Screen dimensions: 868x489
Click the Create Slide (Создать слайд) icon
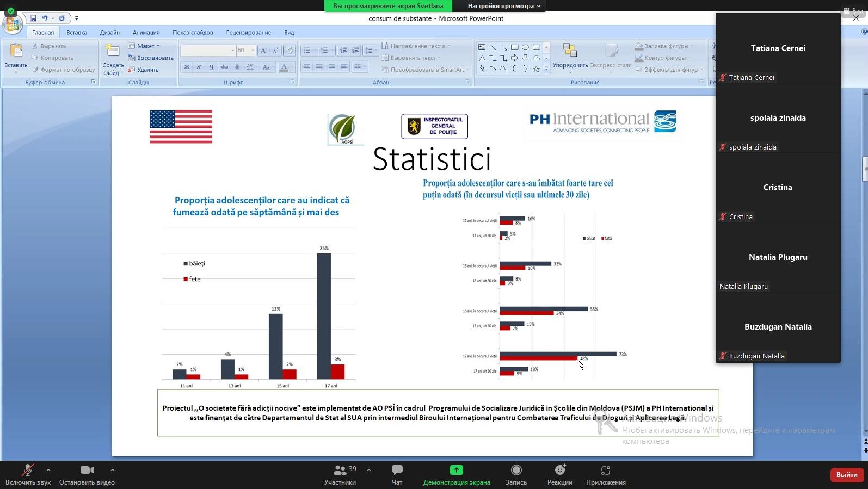click(x=113, y=52)
